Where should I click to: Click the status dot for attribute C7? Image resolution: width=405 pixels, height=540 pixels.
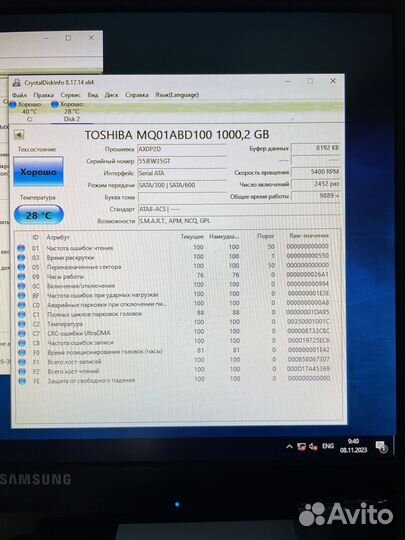point(22,333)
